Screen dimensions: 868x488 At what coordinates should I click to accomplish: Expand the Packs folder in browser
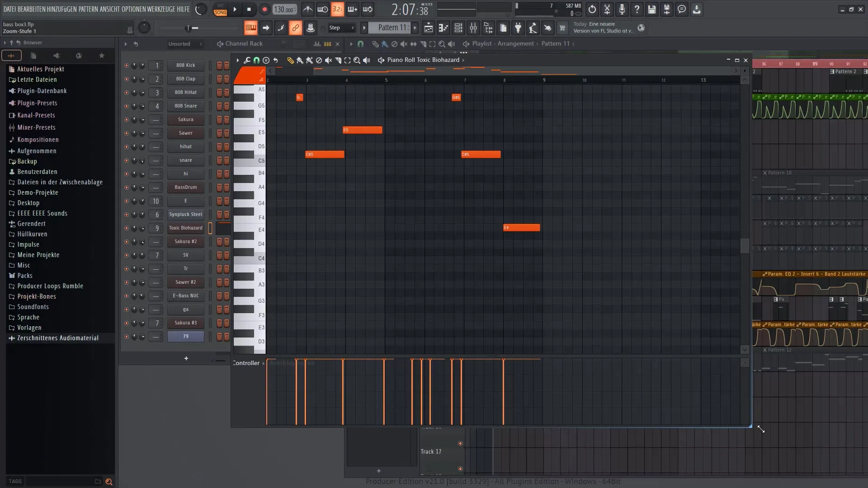[24, 275]
